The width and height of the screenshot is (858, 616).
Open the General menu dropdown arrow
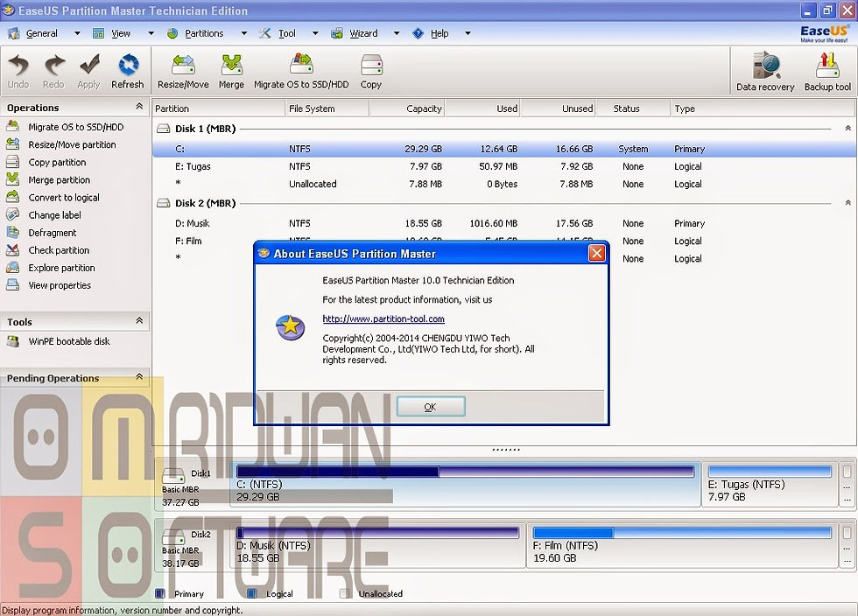[x=77, y=33]
